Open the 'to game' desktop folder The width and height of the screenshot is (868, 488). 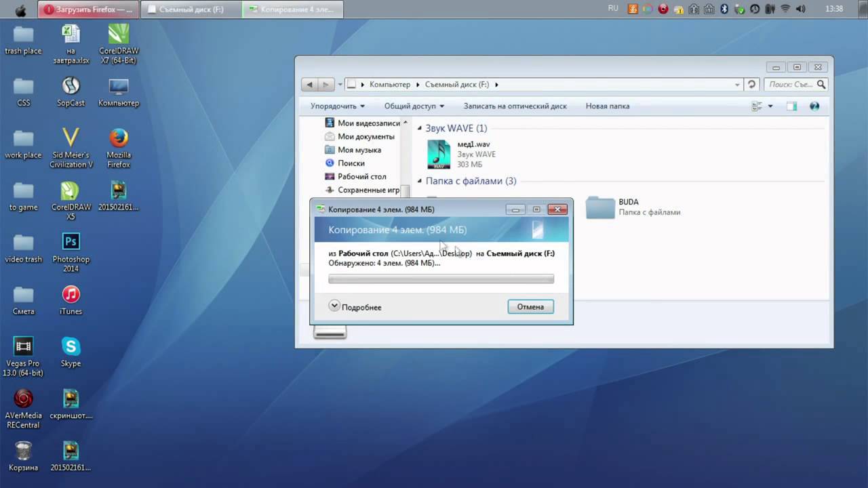(23, 197)
